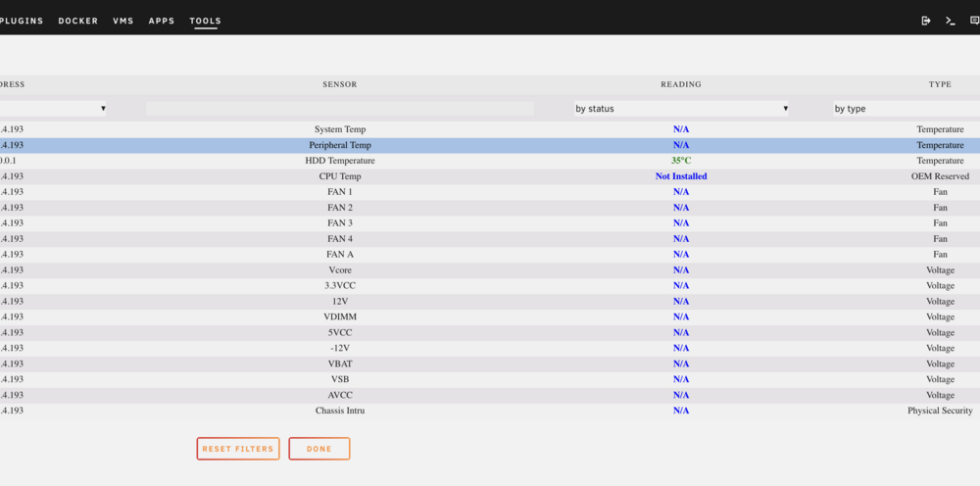Open the address filter dropdown
Screen dimensions: 980x486
coord(53,109)
